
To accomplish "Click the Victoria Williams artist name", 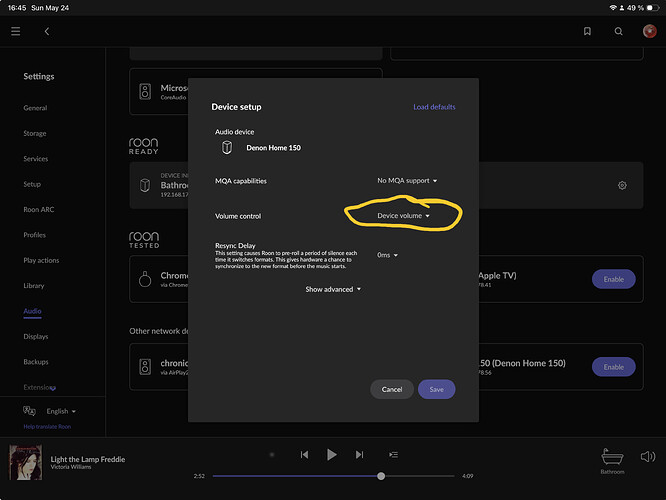I will [71, 467].
